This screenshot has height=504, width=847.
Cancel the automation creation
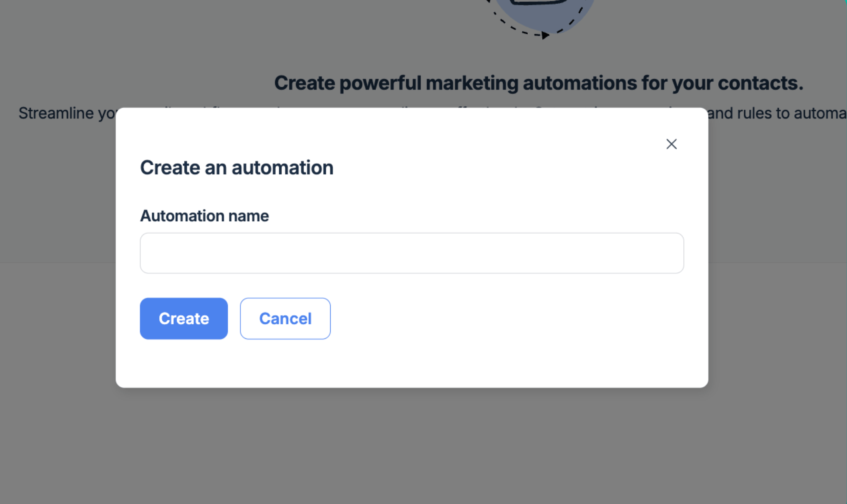pos(285,319)
